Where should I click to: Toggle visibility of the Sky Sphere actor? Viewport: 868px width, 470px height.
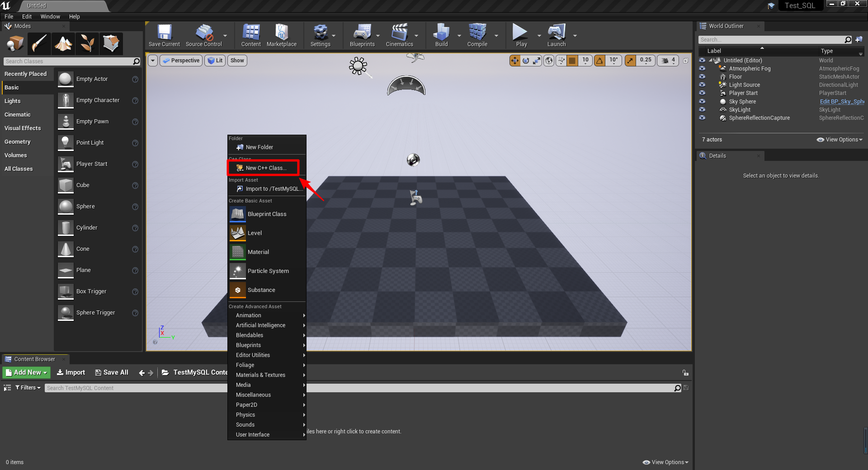coord(703,101)
